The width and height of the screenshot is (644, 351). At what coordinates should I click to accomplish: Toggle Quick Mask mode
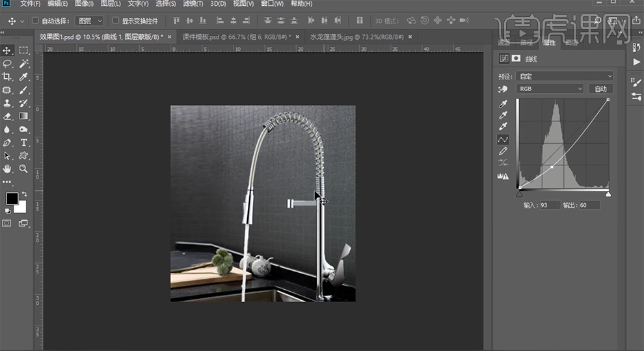(x=7, y=223)
